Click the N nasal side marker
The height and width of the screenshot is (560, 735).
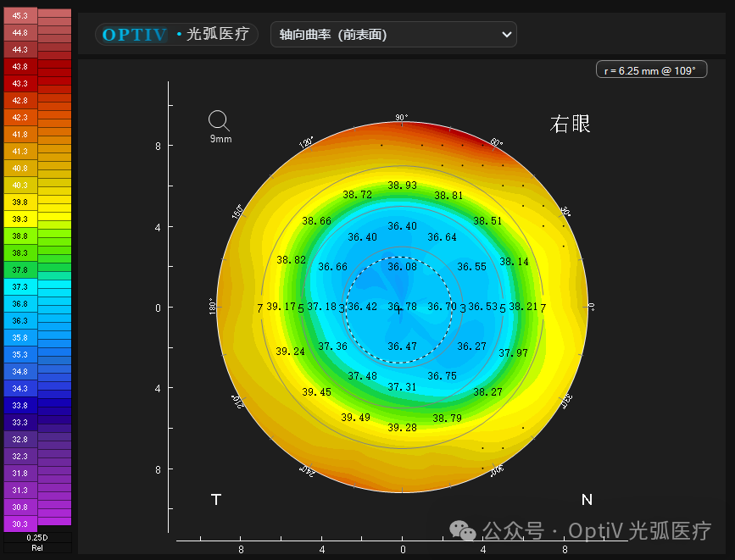[586, 500]
